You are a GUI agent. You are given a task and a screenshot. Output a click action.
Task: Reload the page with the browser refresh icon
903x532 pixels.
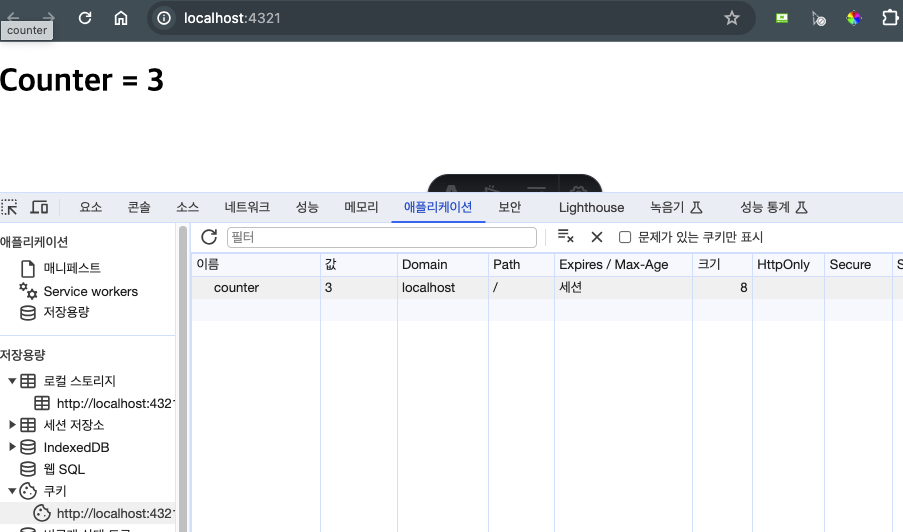[x=85, y=18]
